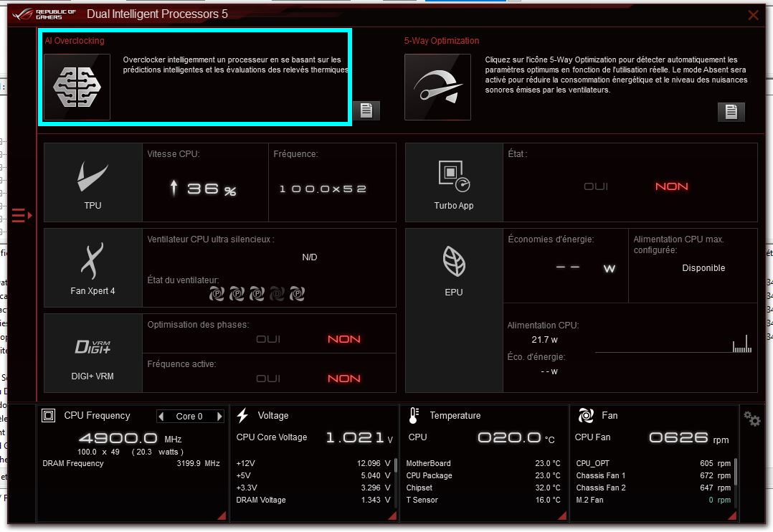Enable Optimisation des phases with OUI
773x532 pixels.
click(268, 339)
